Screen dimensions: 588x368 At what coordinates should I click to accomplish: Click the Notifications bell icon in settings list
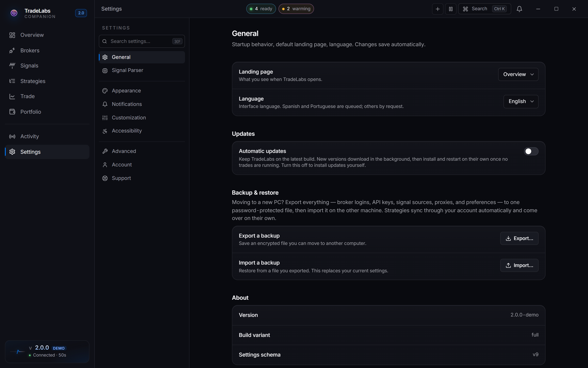(x=105, y=104)
